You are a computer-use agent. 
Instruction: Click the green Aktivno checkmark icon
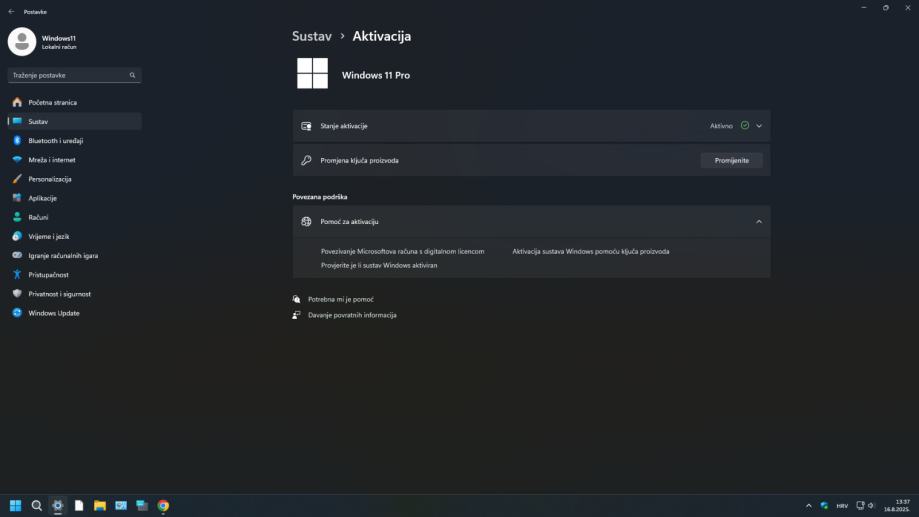click(x=745, y=125)
